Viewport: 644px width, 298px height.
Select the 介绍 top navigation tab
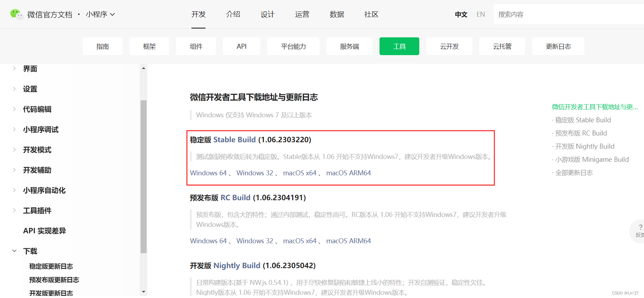point(233,14)
